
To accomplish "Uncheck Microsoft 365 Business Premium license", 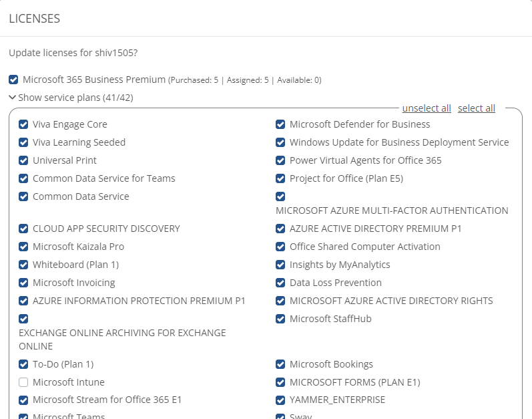I will click(13, 80).
